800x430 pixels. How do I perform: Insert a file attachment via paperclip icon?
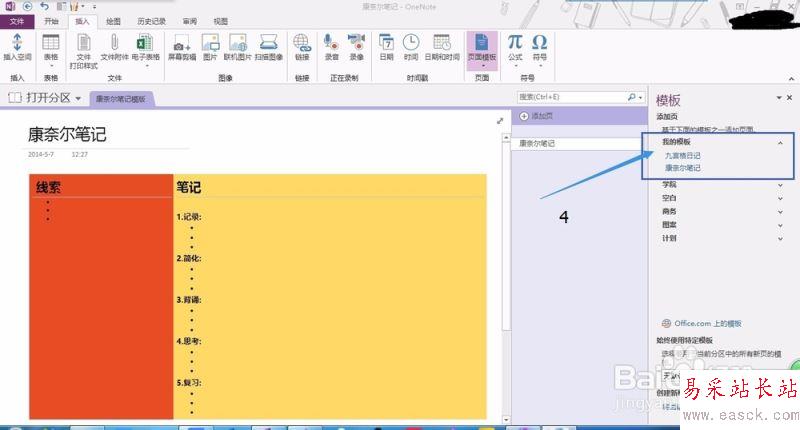(114, 48)
